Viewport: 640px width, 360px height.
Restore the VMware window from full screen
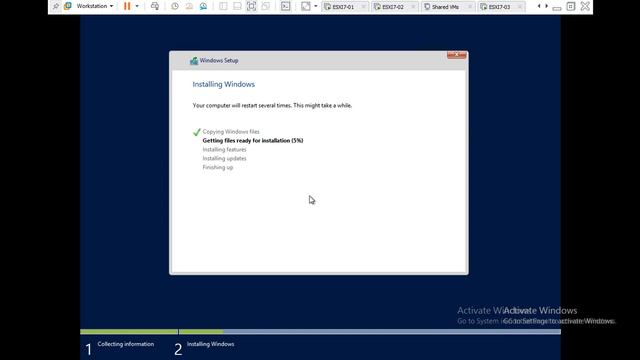[571, 6]
